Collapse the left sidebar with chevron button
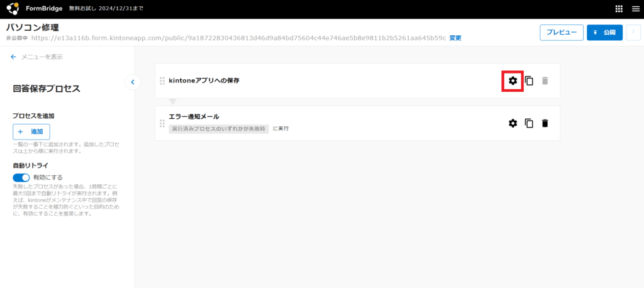The image size is (644, 288). pyautogui.click(x=133, y=82)
